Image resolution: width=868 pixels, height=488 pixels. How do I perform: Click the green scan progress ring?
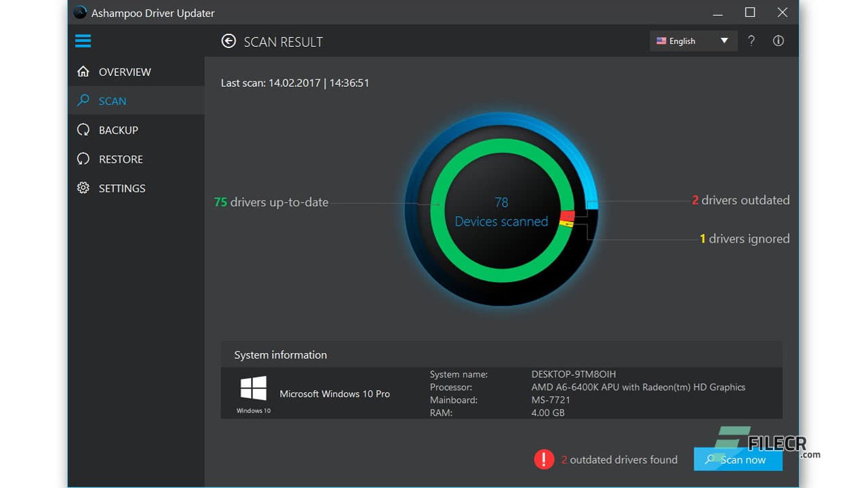(502, 144)
